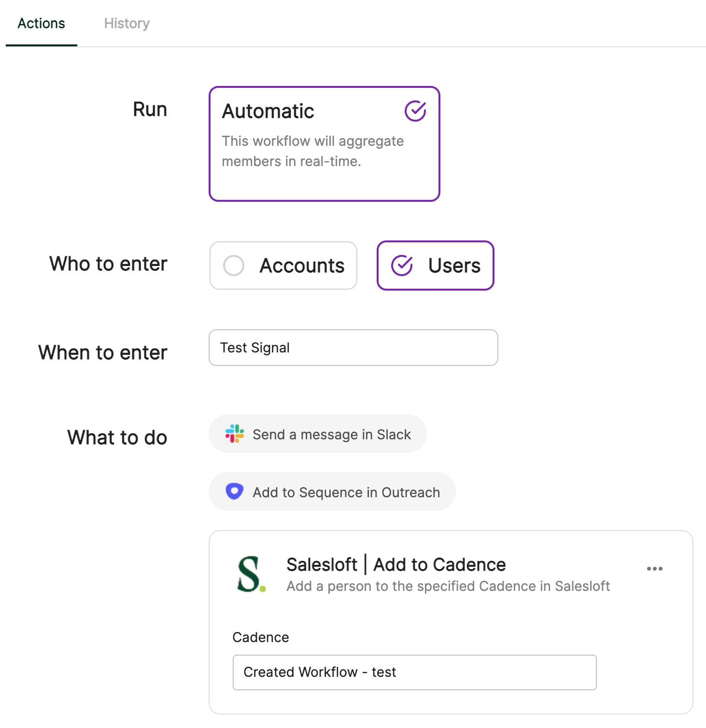Click the Accounts label text
Screen dimensions: 706x728
click(302, 266)
